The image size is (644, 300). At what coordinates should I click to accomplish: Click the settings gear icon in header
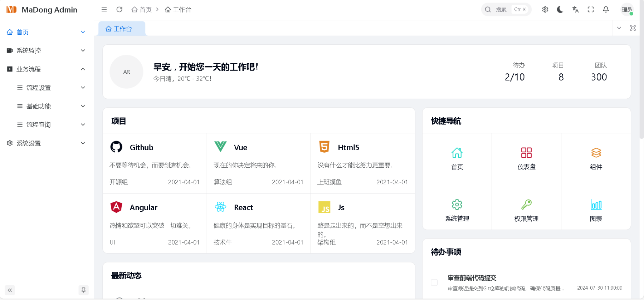pyautogui.click(x=545, y=10)
